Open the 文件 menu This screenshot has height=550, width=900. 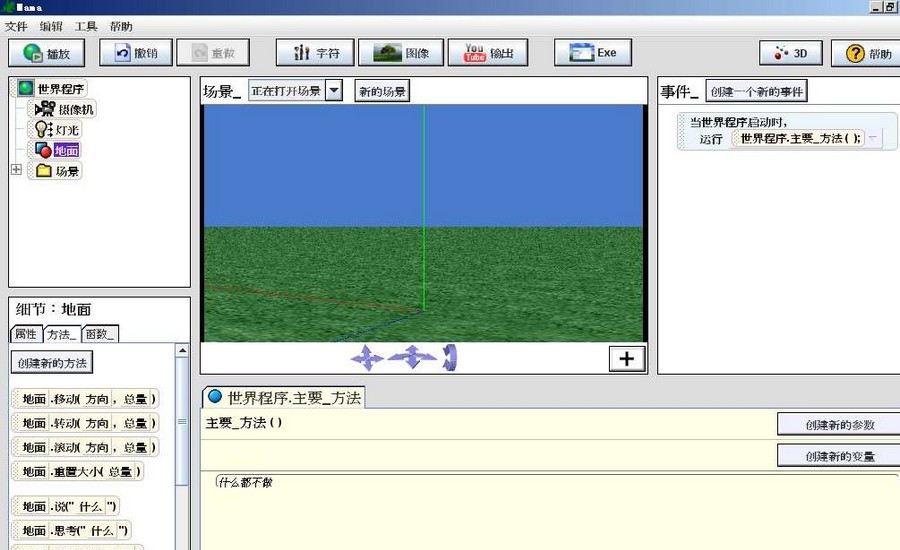tap(16, 26)
